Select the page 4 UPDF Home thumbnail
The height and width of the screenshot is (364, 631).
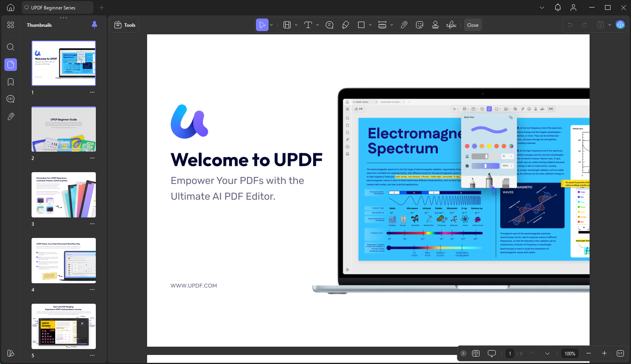63,260
